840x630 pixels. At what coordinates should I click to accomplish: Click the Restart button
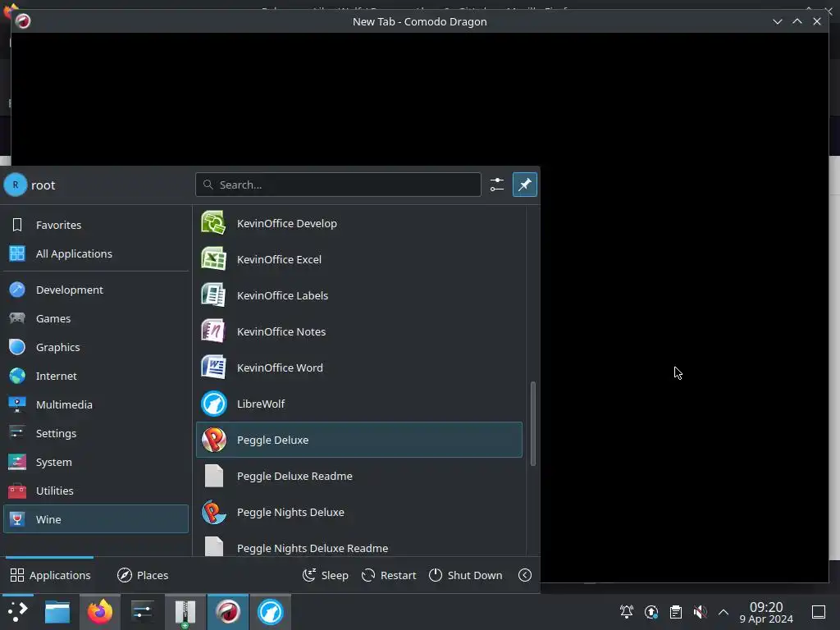click(x=390, y=575)
